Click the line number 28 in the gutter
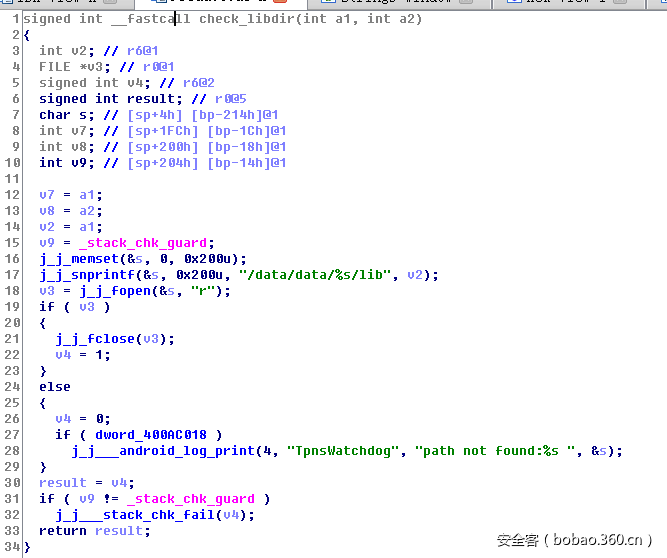667x558 pixels. click(x=12, y=451)
